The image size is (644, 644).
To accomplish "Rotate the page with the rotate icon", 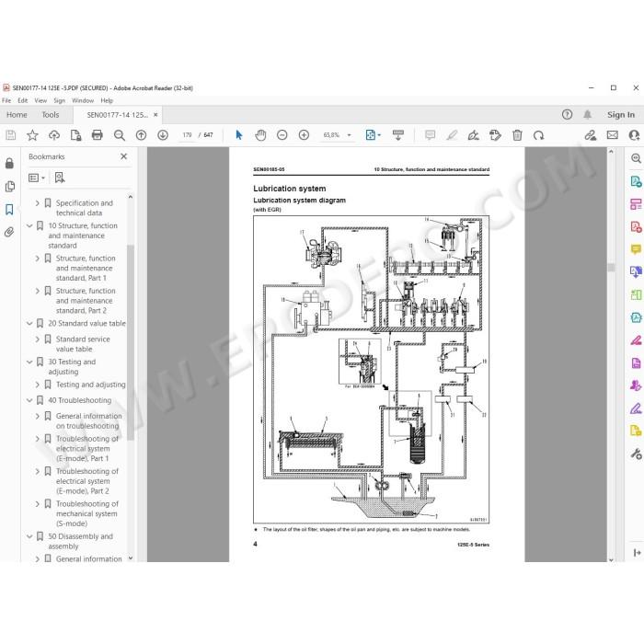I will pos(539,135).
